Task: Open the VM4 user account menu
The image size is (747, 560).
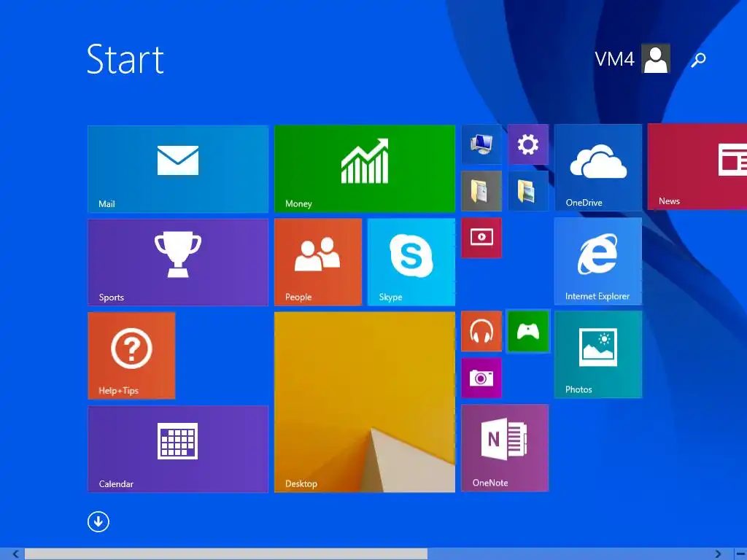Action: [632, 58]
